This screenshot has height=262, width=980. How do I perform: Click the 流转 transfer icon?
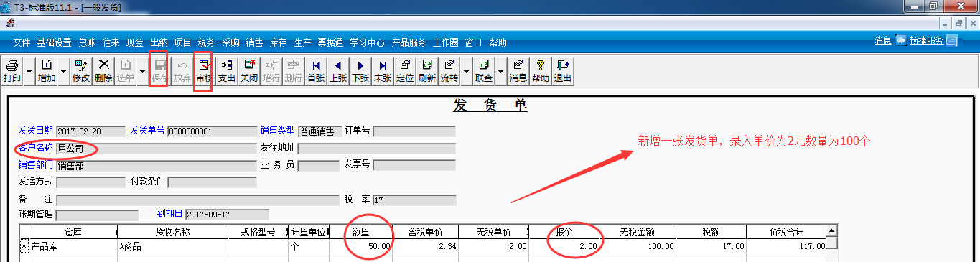coord(449,70)
